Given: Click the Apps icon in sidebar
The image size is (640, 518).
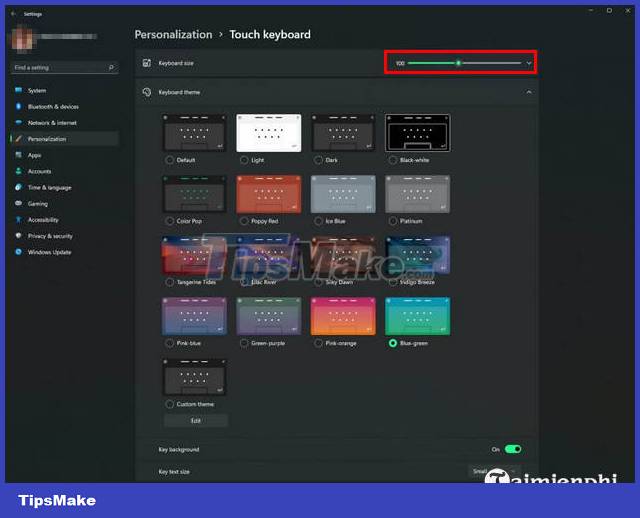Looking at the screenshot, I should click(18, 155).
